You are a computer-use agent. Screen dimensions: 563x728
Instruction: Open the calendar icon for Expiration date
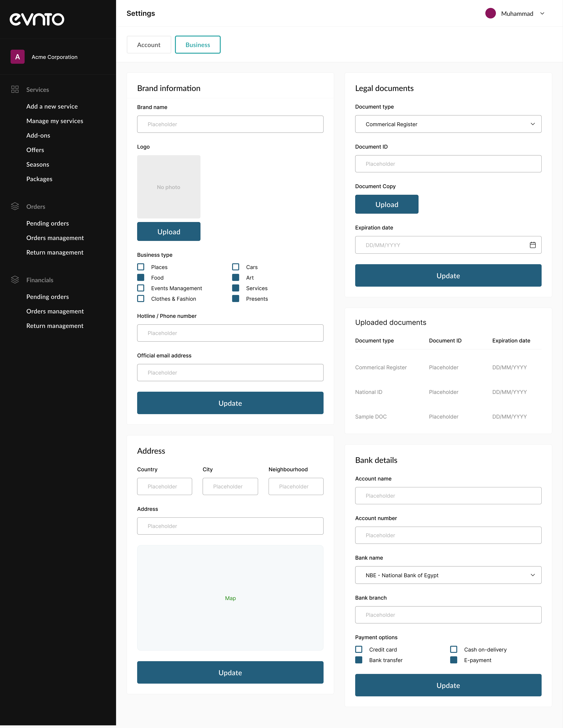(533, 245)
